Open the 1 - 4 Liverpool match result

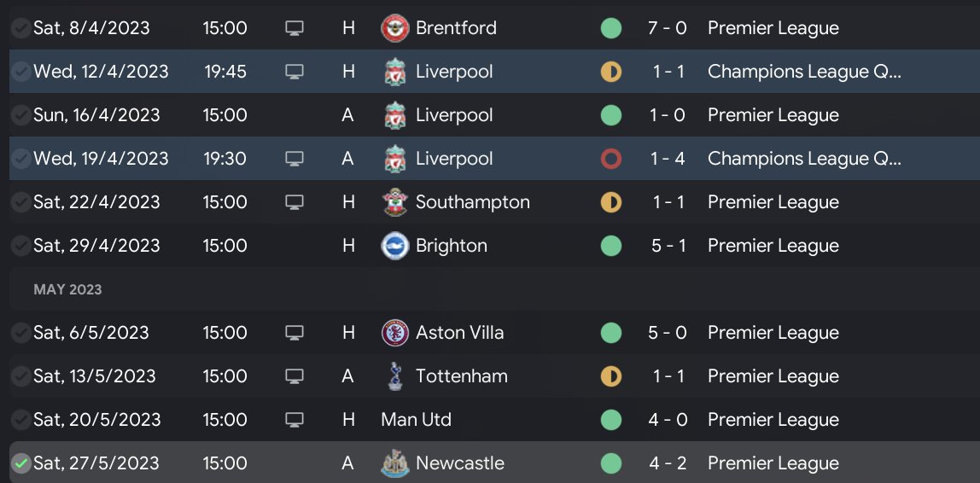click(667, 159)
